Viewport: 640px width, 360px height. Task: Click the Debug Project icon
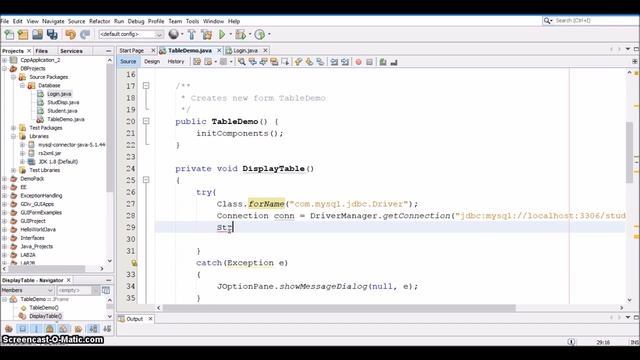(x=240, y=35)
